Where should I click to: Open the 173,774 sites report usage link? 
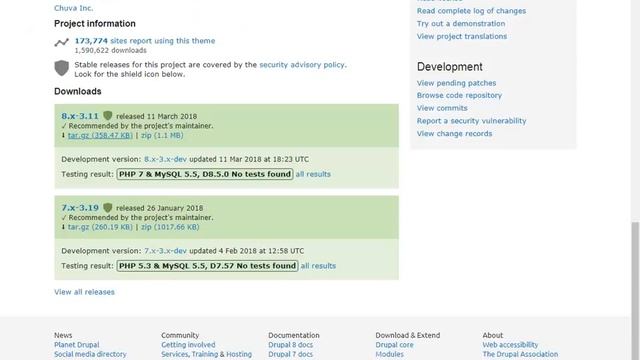145,41
